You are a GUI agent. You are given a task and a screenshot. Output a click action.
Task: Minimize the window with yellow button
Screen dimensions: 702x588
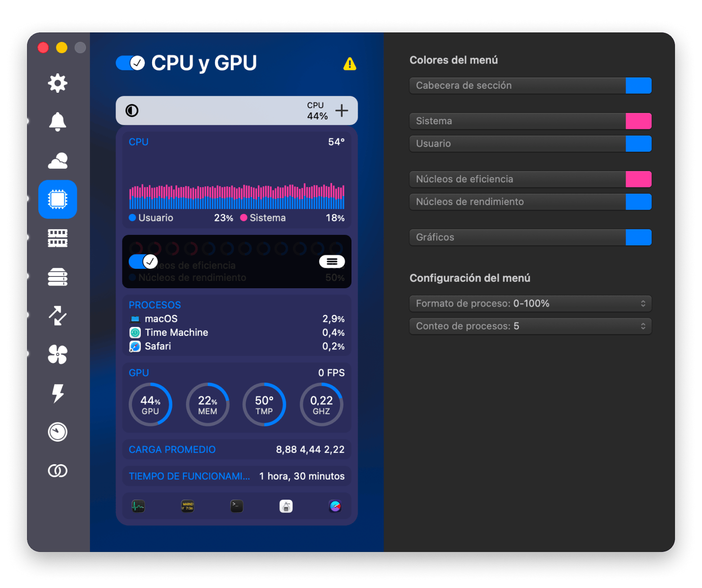point(62,47)
